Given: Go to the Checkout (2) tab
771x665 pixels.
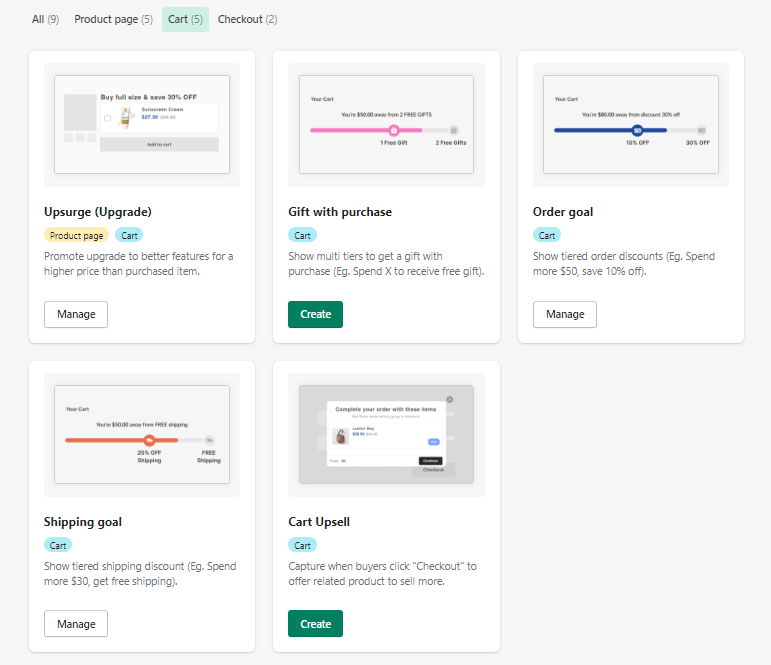Looking at the screenshot, I should [x=247, y=19].
